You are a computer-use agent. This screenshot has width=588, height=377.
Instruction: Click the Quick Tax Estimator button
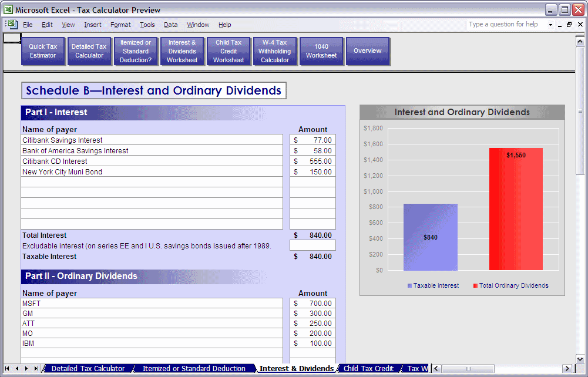43,51
